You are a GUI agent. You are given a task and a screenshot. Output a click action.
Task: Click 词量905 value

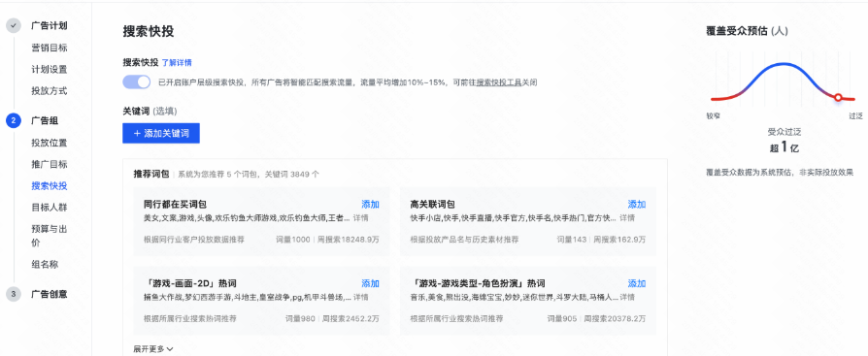pos(562,319)
